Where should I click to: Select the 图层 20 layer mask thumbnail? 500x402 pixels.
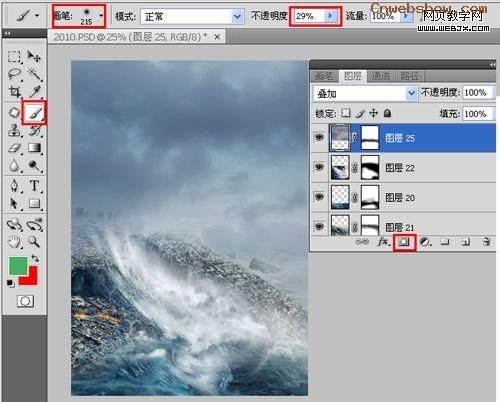click(370, 198)
